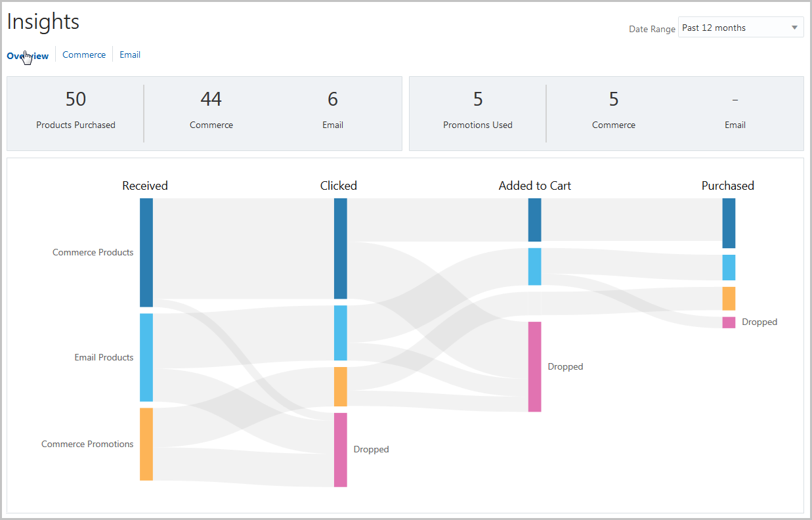Screen dimensions: 812x520
Task: Select the Overview tab
Action: click(28, 56)
